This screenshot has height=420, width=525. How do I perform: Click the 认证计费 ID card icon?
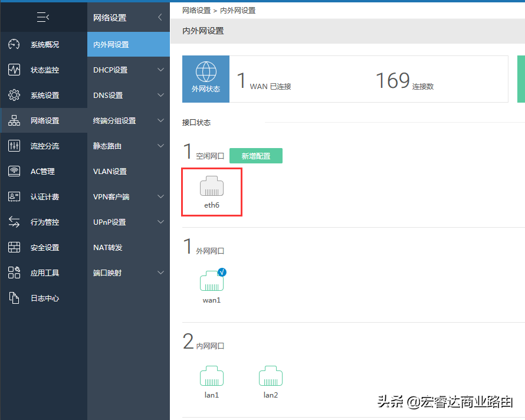[x=14, y=196]
